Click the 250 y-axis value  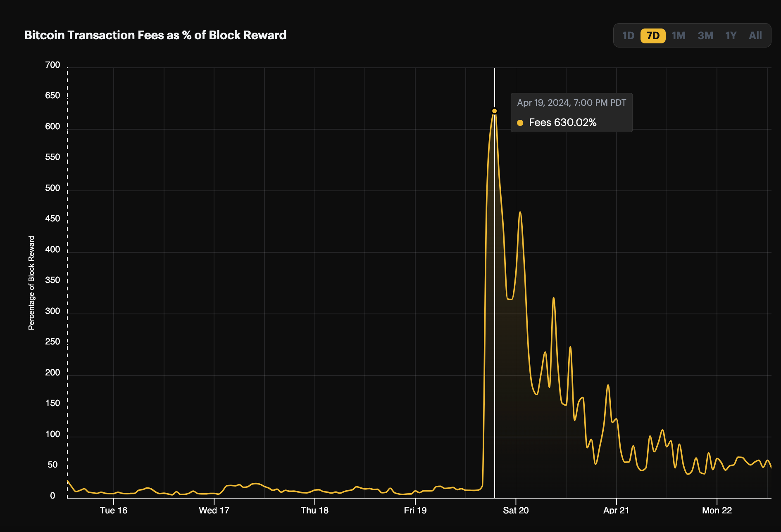tap(52, 342)
